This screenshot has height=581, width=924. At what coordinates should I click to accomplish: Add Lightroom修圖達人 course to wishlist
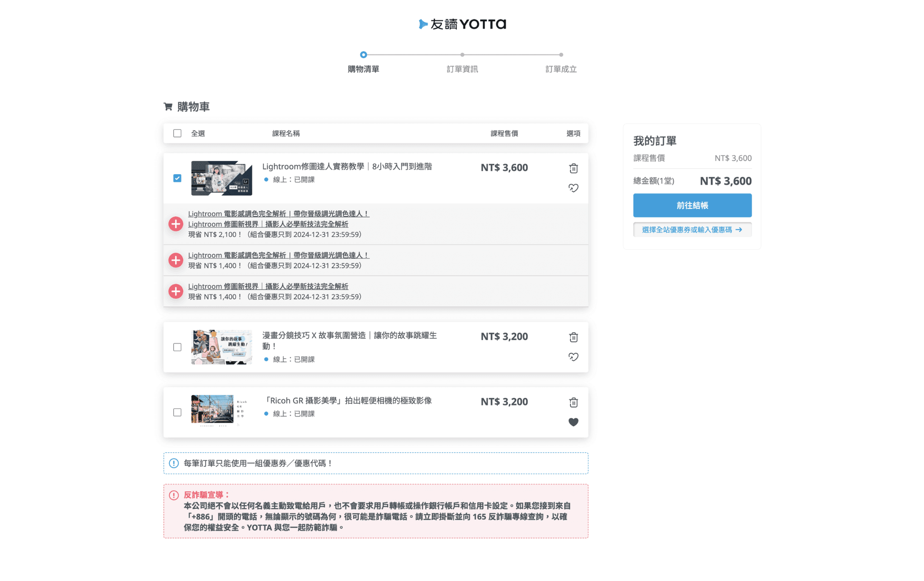point(573,188)
